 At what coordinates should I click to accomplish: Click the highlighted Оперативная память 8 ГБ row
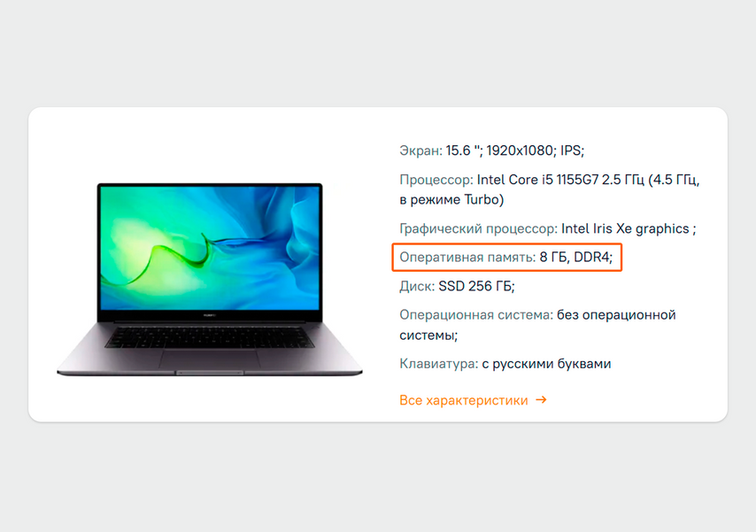click(x=506, y=258)
